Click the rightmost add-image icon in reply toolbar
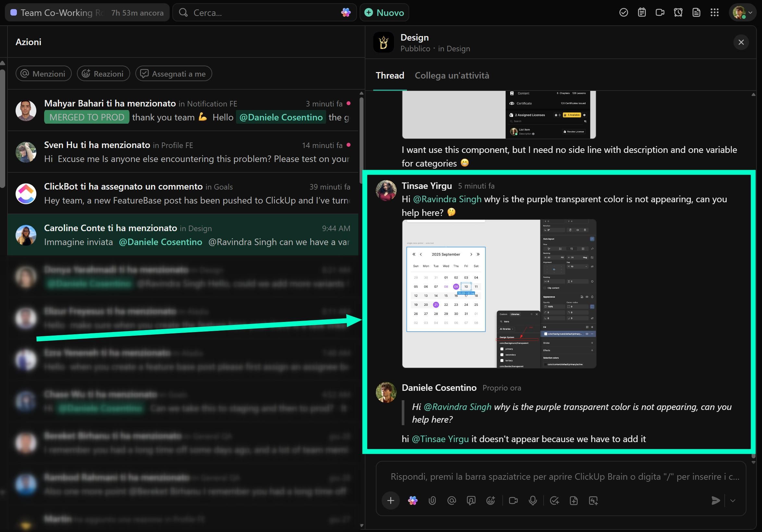 coord(593,501)
